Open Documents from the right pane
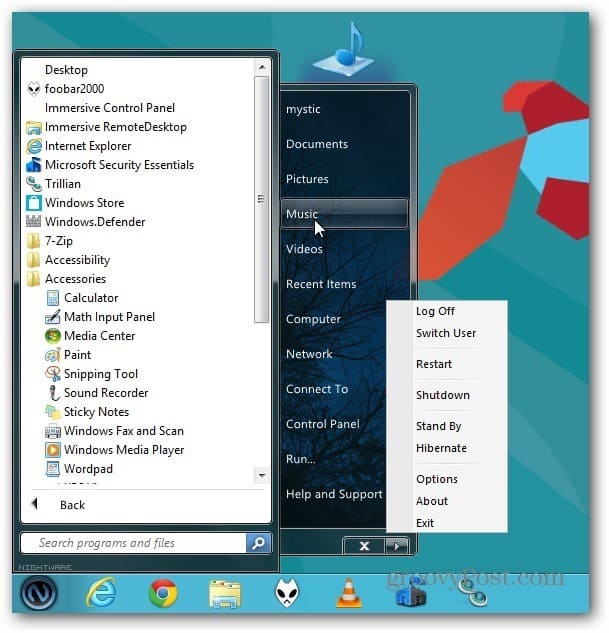The width and height of the screenshot is (609, 633). (317, 144)
